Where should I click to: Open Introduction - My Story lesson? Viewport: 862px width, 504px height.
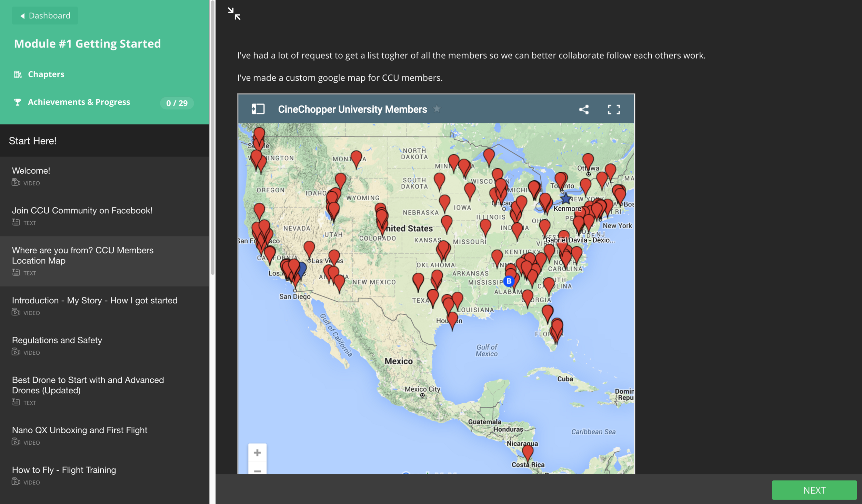[104, 306]
